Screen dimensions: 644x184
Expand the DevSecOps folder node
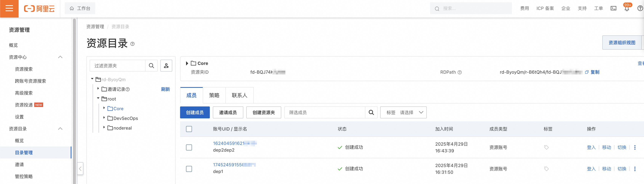pyautogui.click(x=104, y=118)
